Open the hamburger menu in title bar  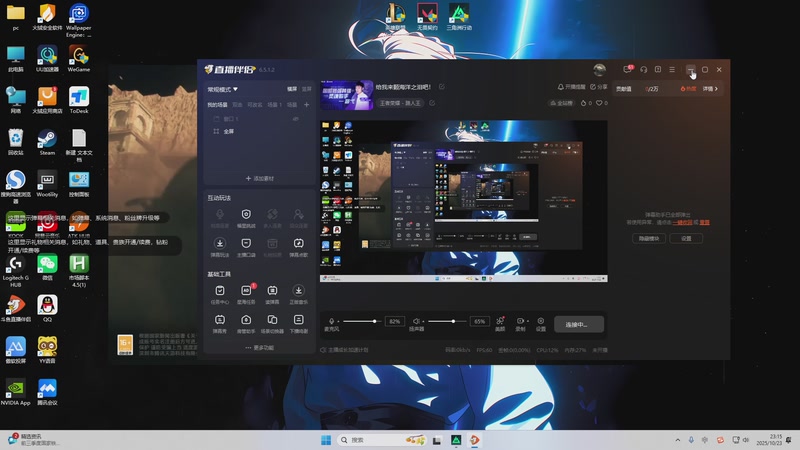672,69
